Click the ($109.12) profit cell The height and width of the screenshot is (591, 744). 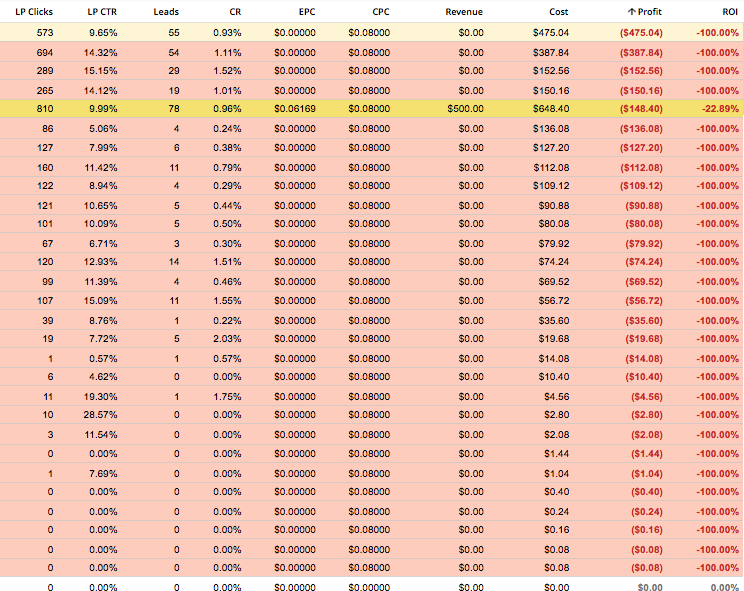[x=641, y=185]
